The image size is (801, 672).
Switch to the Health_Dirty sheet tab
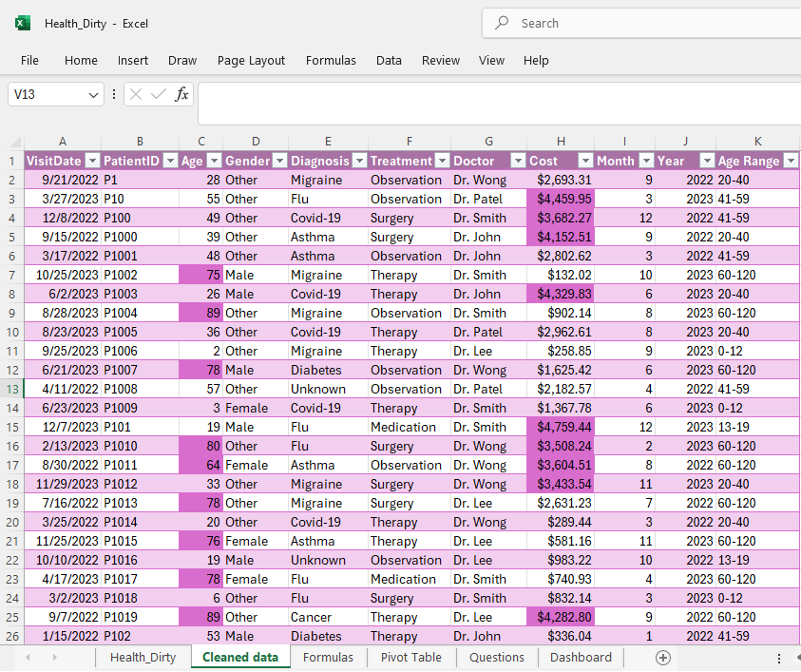pos(143,658)
